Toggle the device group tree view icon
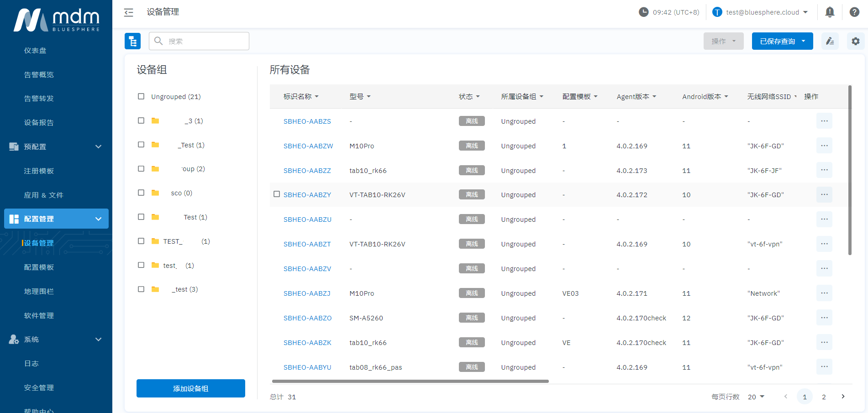Screen dimensions: 868x413 click(x=132, y=41)
